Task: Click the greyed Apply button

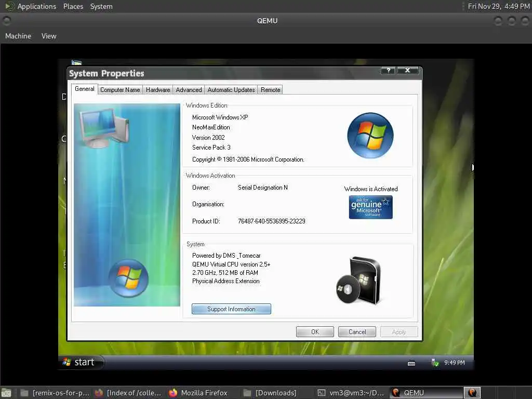Action: click(399, 332)
